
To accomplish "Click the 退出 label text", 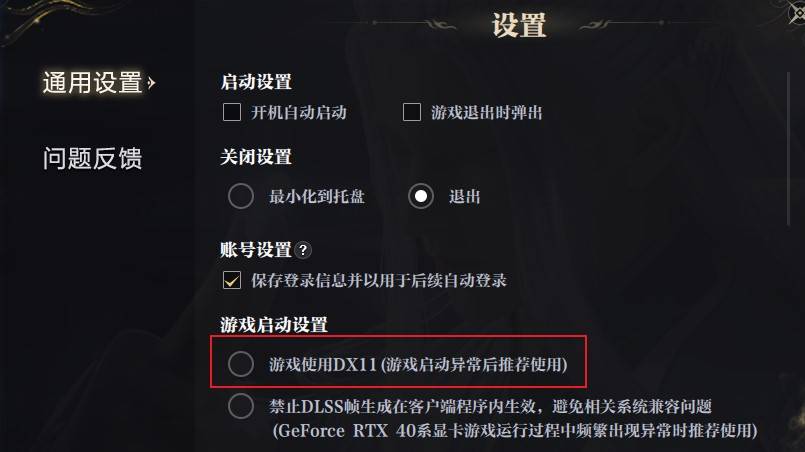I will point(465,196).
